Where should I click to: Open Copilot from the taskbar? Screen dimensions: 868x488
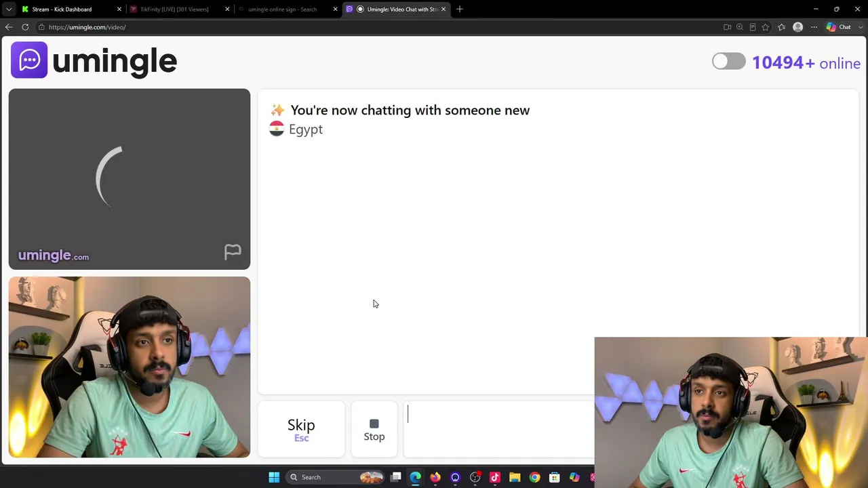(x=574, y=477)
